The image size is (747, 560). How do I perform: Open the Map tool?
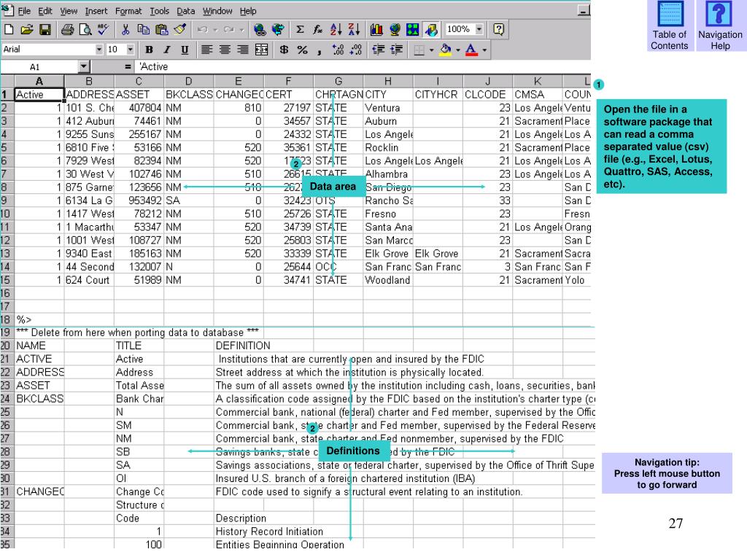pyautogui.click(x=395, y=29)
